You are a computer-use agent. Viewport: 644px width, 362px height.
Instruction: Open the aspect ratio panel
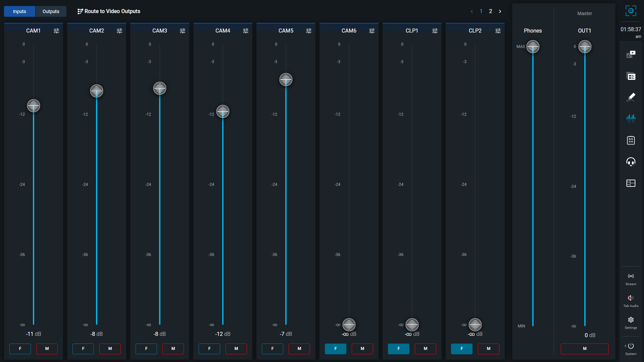(x=631, y=140)
